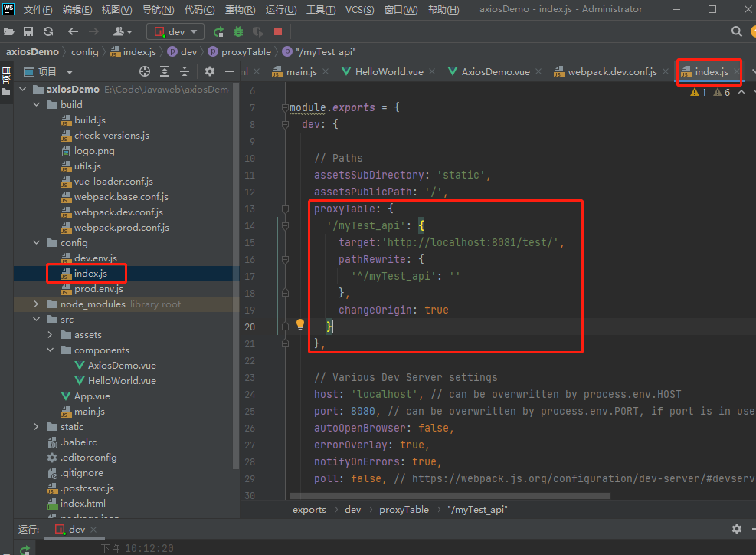Click the Open folder toolbar icon
Image resolution: width=756 pixels, height=555 pixels.
8,32
